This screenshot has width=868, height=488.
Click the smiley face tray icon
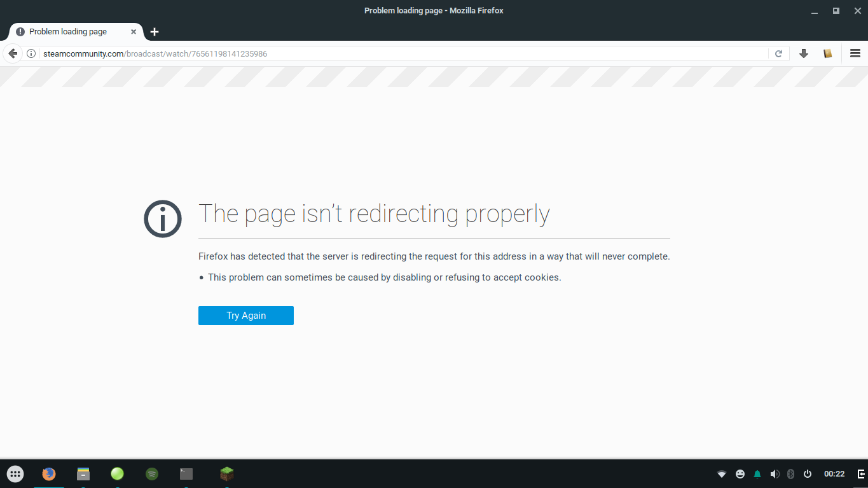click(740, 474)
